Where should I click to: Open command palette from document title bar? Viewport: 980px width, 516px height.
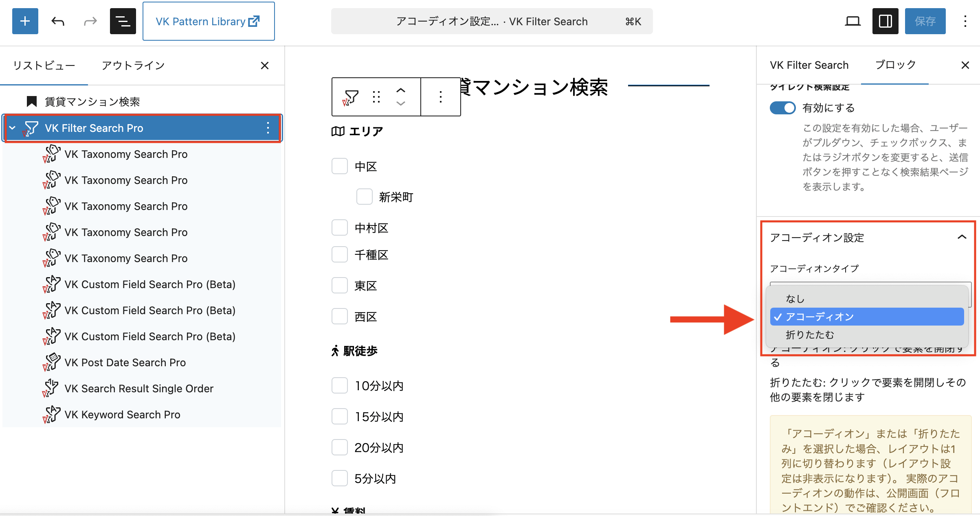[x=492, y=21]
